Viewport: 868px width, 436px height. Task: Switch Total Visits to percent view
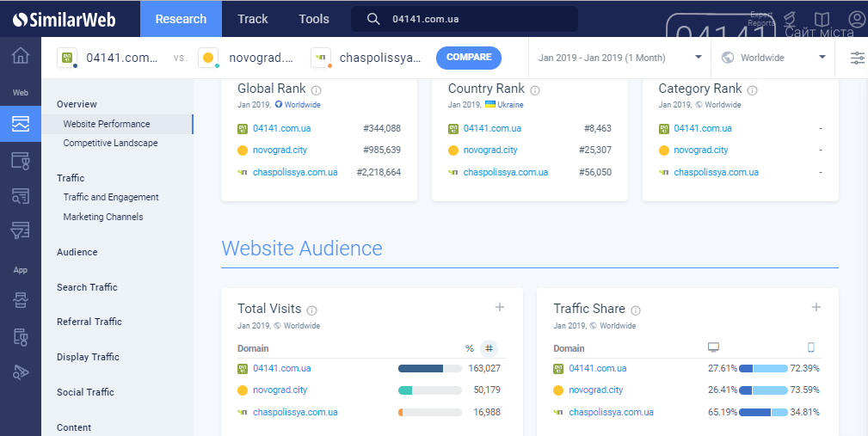coord(470,348)
